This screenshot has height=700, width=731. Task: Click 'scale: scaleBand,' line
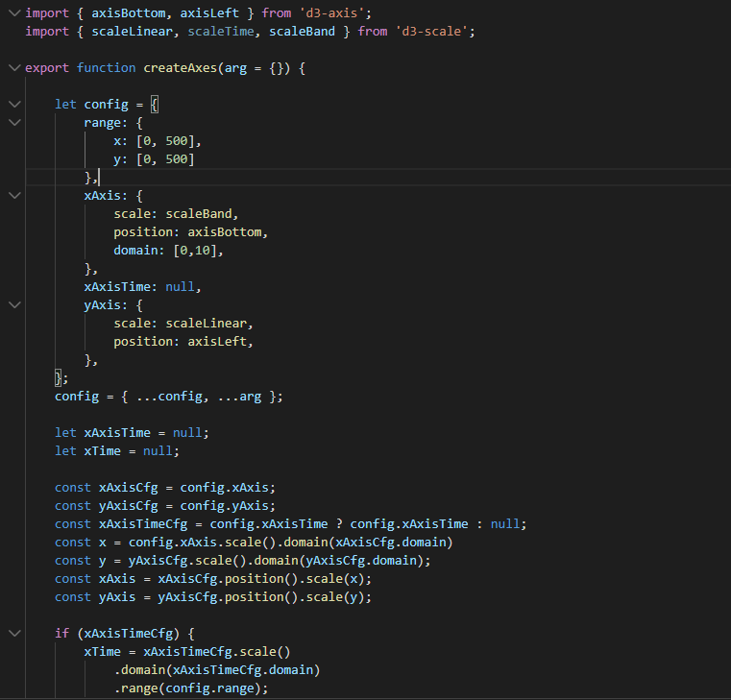(176, 214)
